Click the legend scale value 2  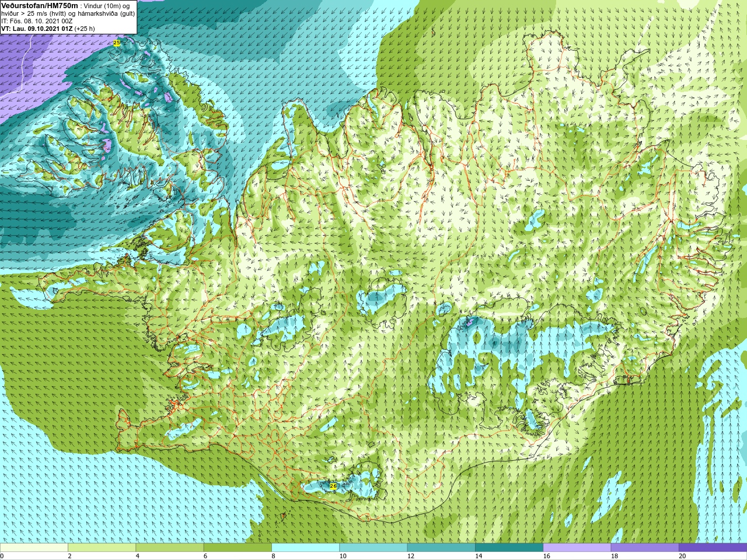click(x=69, y=556)
